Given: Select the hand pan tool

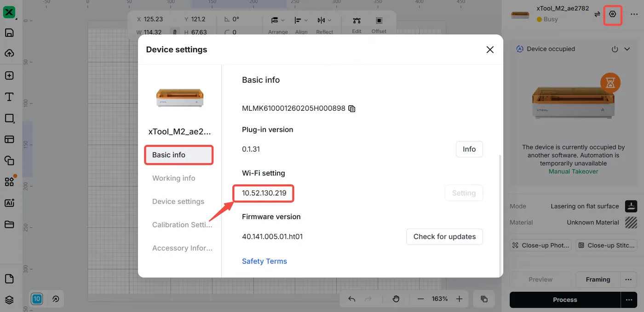Looking at the screenshot, I should [x=396, y=299].
